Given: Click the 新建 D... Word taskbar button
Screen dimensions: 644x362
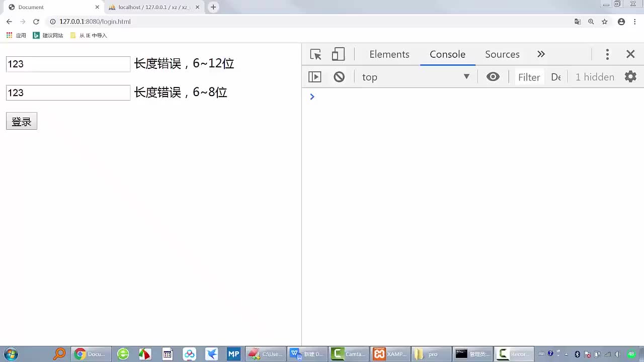Looking at the screenshot, I should (x=307, y=354).
